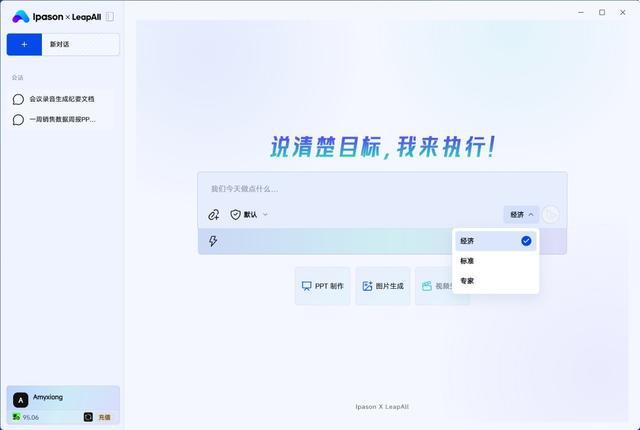640x430 pixels.
Task: Select the checked 经济 mode option
Action: point(496,241)
